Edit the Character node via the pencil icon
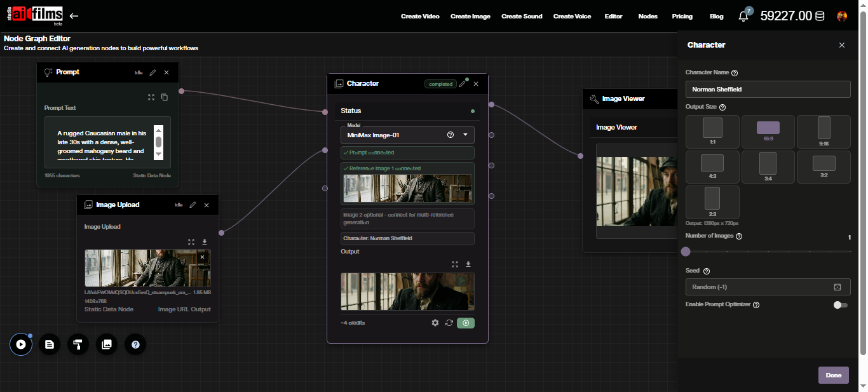The width and height of the screenshot is (868, 392). [x=463, y=83]
